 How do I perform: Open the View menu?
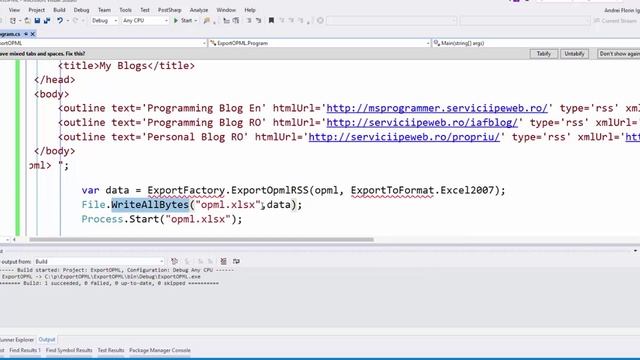tap(14, 10)
